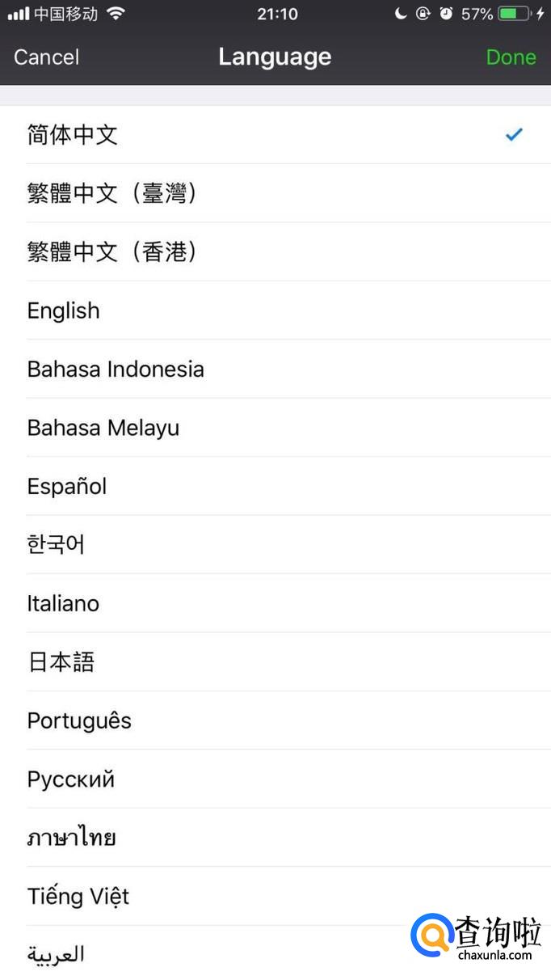The image size is (551, 980).
Task: Pick Bahasa Melayu language
Action: 103,428
